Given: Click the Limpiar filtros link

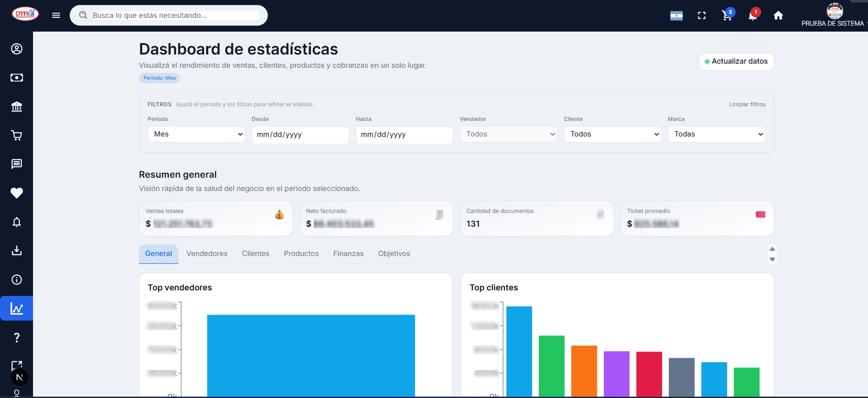Looking at the screenshot, I should 747,104.
